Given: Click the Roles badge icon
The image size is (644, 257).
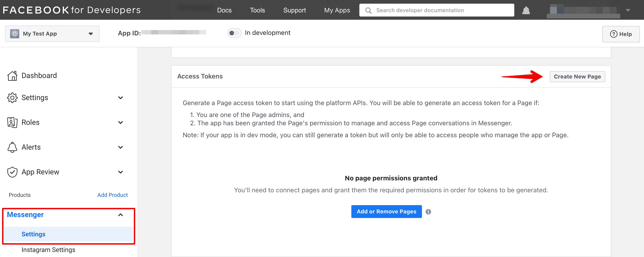Looking at the screenshot, I should click(12, 122).
